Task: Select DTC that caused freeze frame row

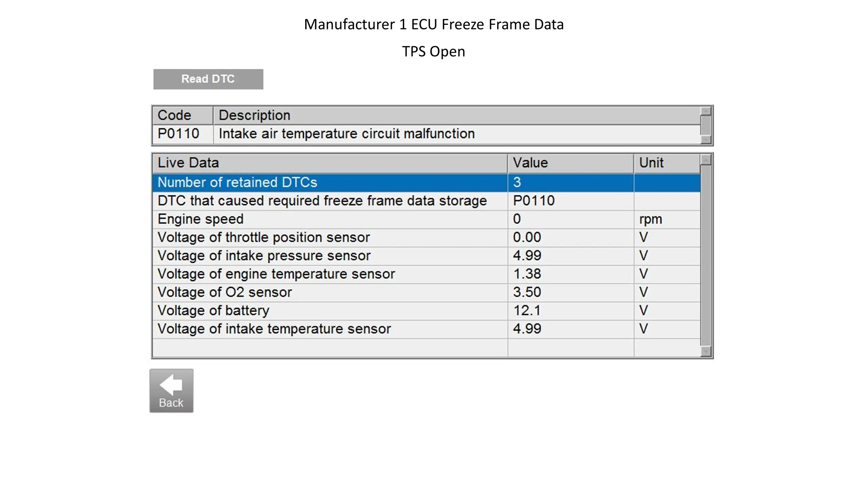Action: click(x=426, y=201)
